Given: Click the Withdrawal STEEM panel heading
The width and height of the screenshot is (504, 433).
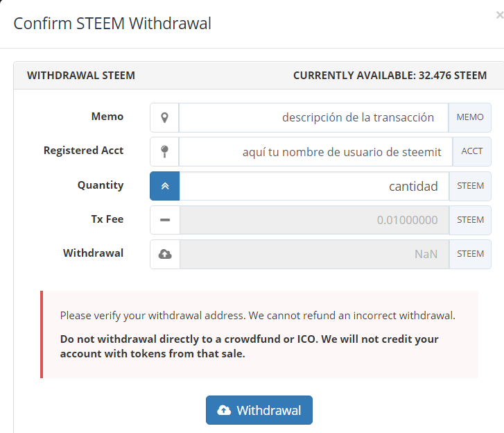Looking at the screenshot, I should [x=81, y=76].
